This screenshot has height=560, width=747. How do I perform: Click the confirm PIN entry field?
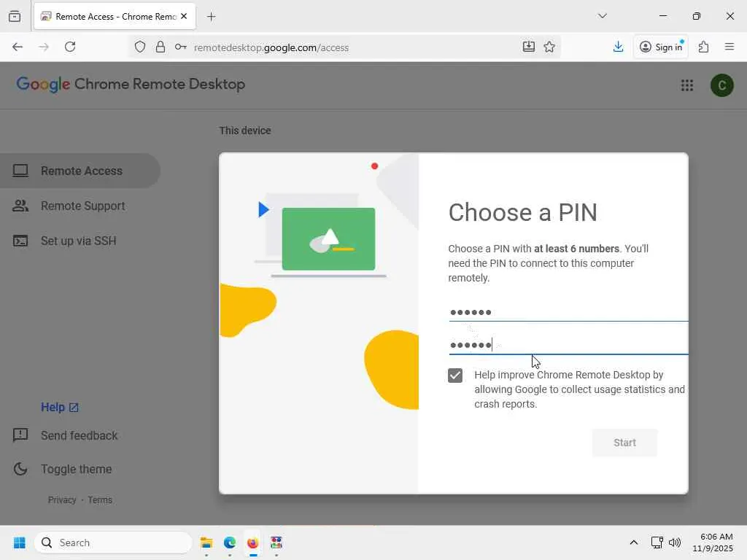568,345
